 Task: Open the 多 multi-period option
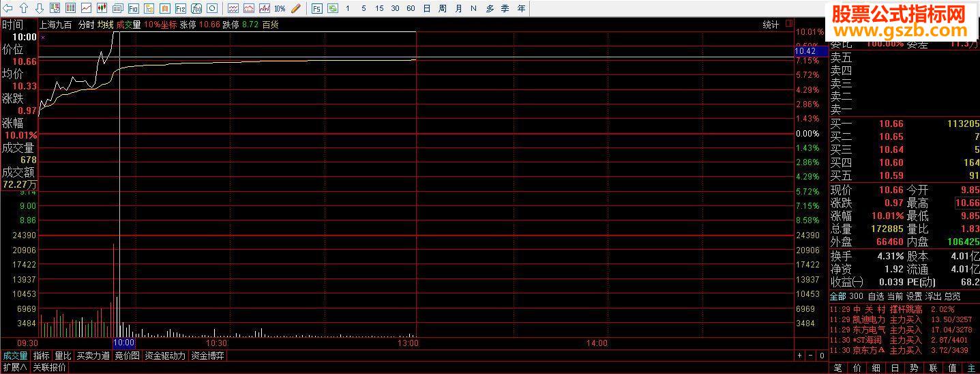point(490,8)
